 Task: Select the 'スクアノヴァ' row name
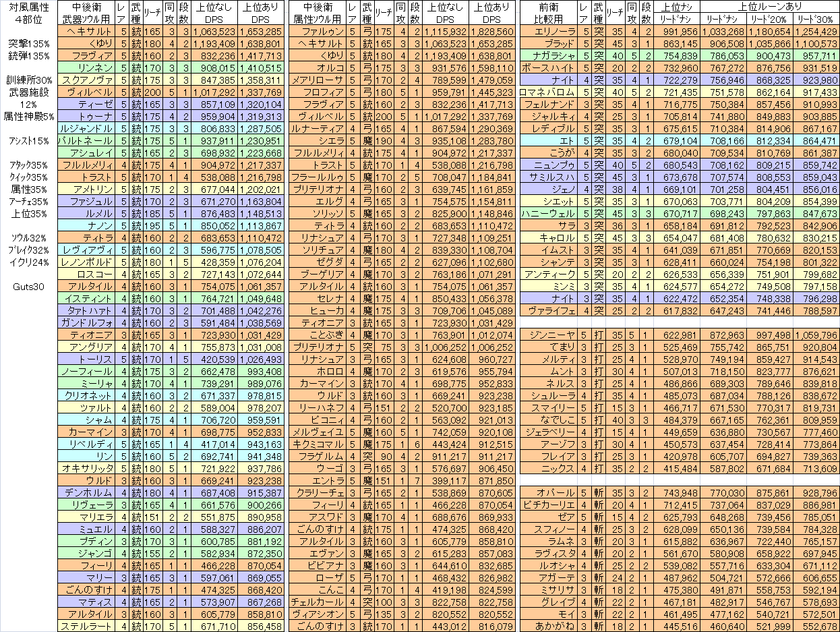tap(86, 80)
